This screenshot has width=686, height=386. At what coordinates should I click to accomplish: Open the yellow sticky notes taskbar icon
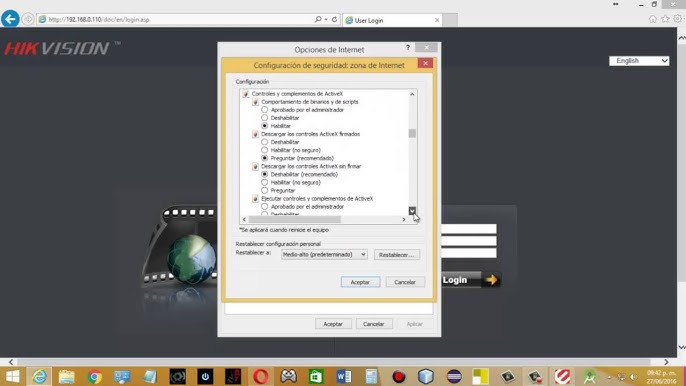coord(480,376)
